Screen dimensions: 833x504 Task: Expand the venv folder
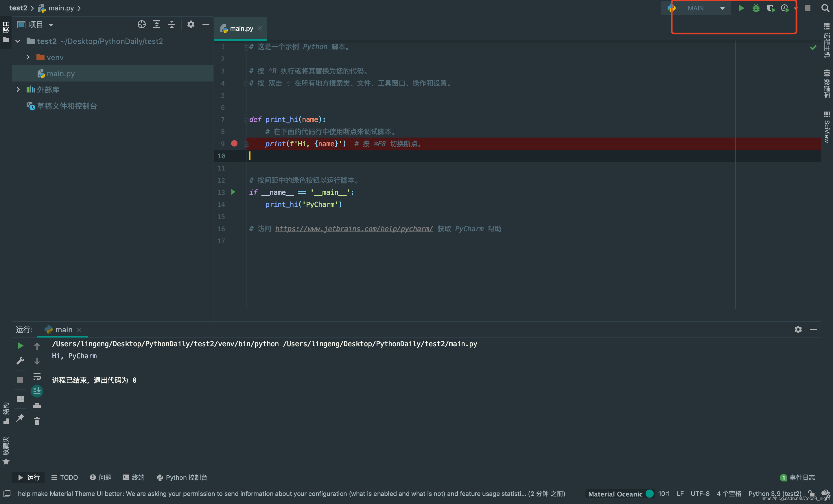point(28,58)
